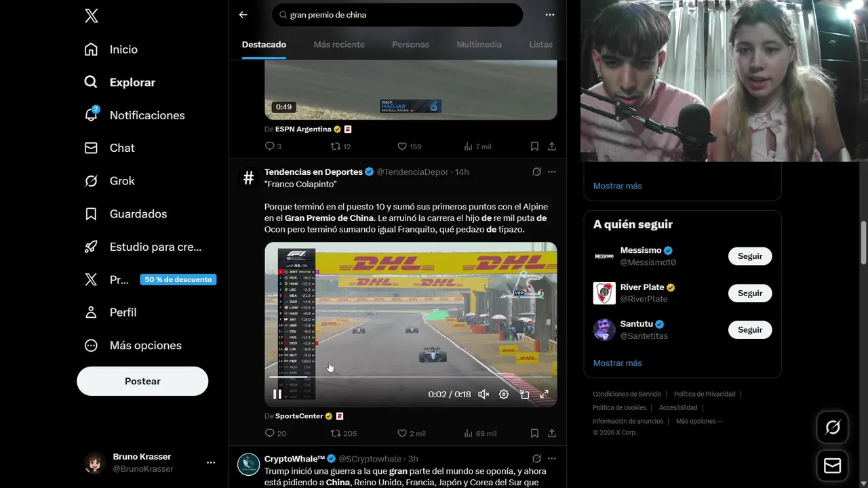The height and width of the screenshot is (488, 868).
Task: Open floating Grok button
Action: (x=832, y=428)
